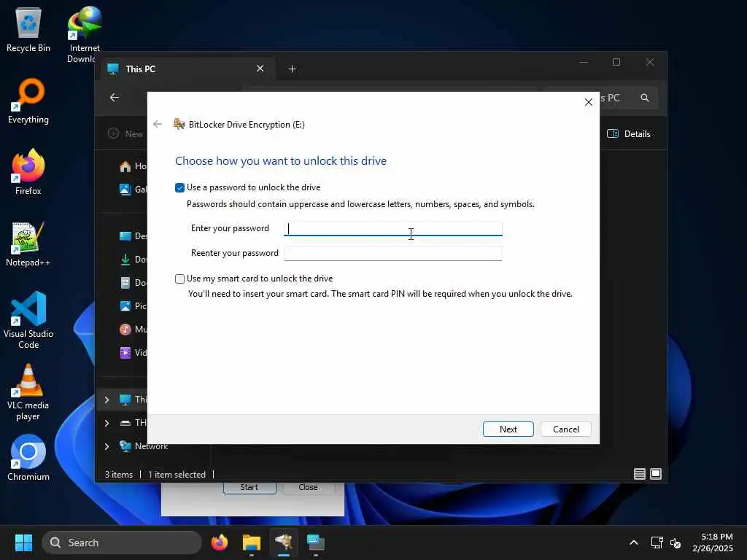Open File Explorer from the taskbar
The image size is (747, 560).
coord(252,542)
